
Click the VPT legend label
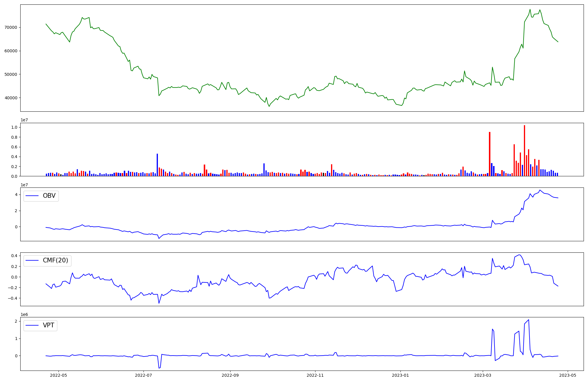49,325
